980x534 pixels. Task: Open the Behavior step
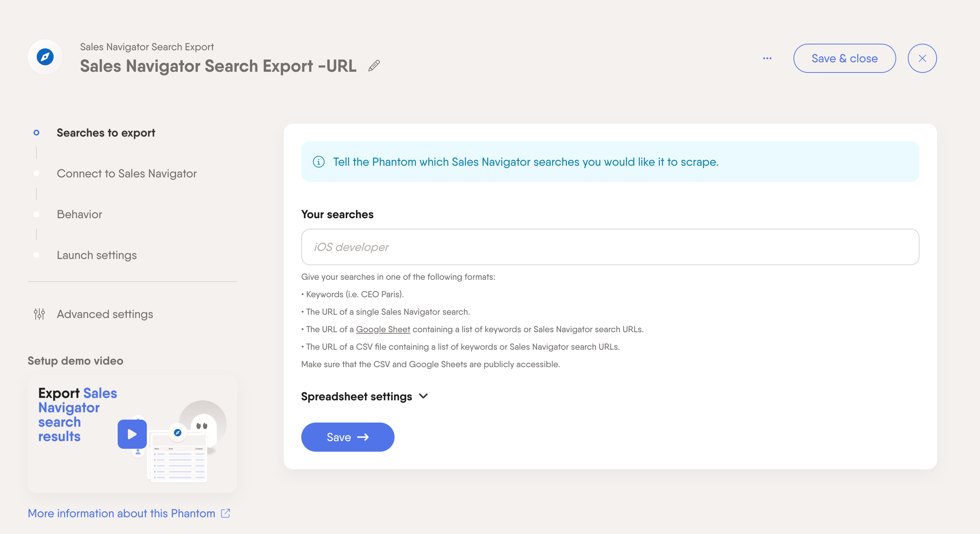coord(79,214)
